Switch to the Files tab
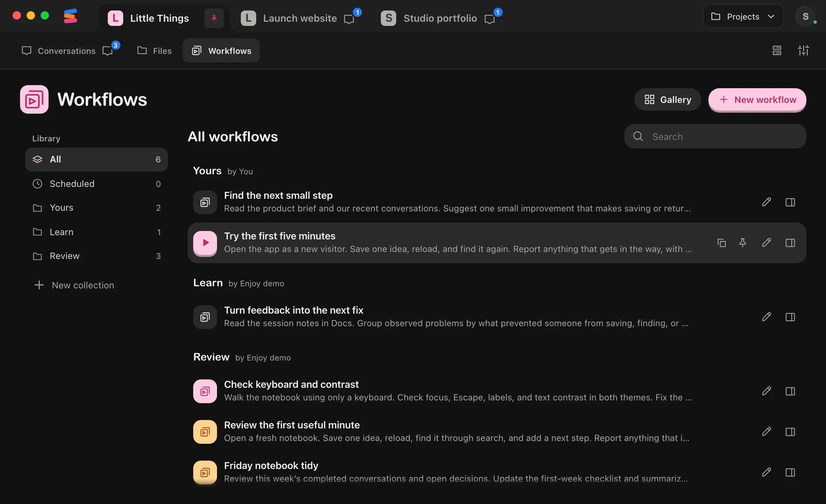Viewport: 826px width, 504px height. pos(154,51)
